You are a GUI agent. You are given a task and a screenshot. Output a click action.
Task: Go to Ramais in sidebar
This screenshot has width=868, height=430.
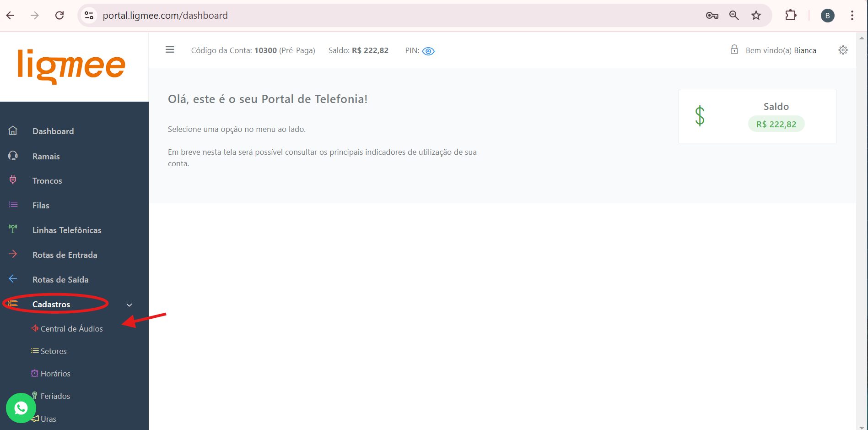(x=46, y=156)
